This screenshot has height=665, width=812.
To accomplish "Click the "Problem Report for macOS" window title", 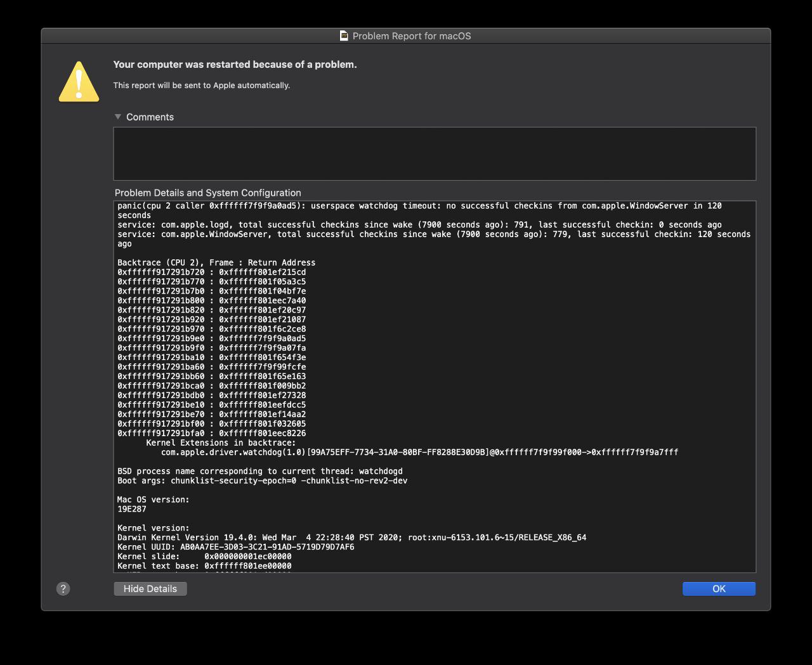I will tap(412, 36).
